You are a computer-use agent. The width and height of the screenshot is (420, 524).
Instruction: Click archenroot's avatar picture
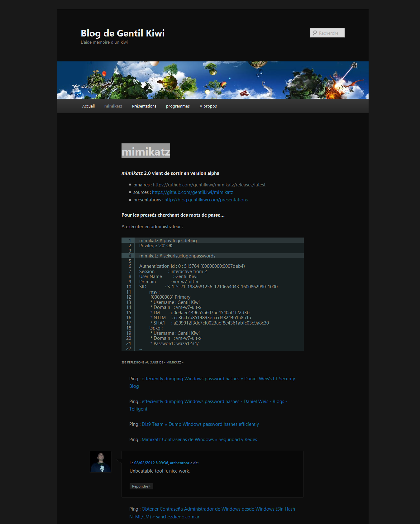tap(101, 462)
